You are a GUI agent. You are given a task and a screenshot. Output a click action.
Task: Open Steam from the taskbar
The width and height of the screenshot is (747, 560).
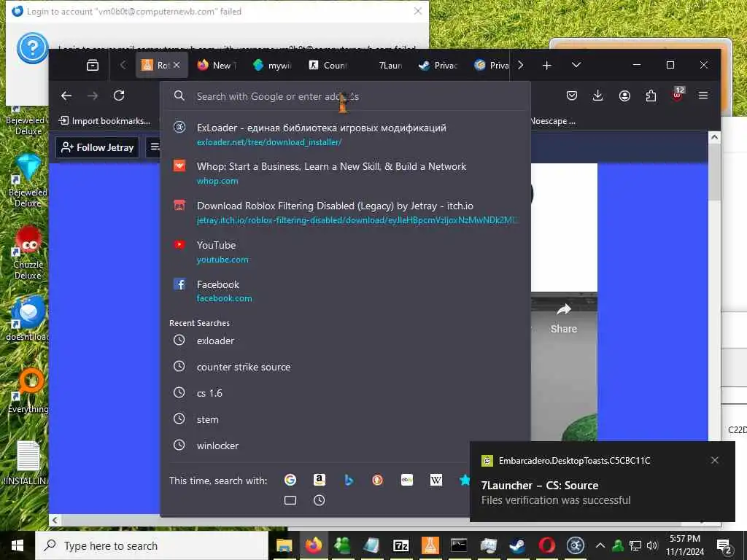(517, 545)
